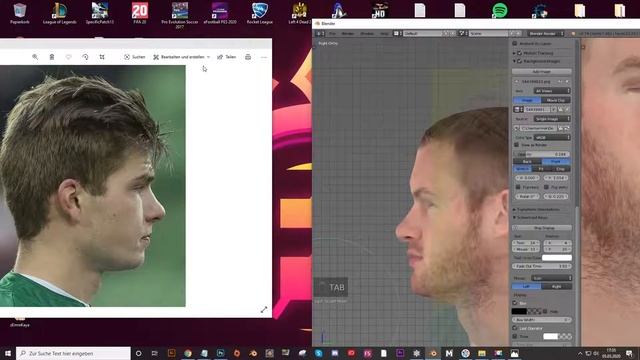640x360 pixels.
Task: Open Pro Evolution Soccer 2017 desktop shortcut
Action: (x=180, y=16)
